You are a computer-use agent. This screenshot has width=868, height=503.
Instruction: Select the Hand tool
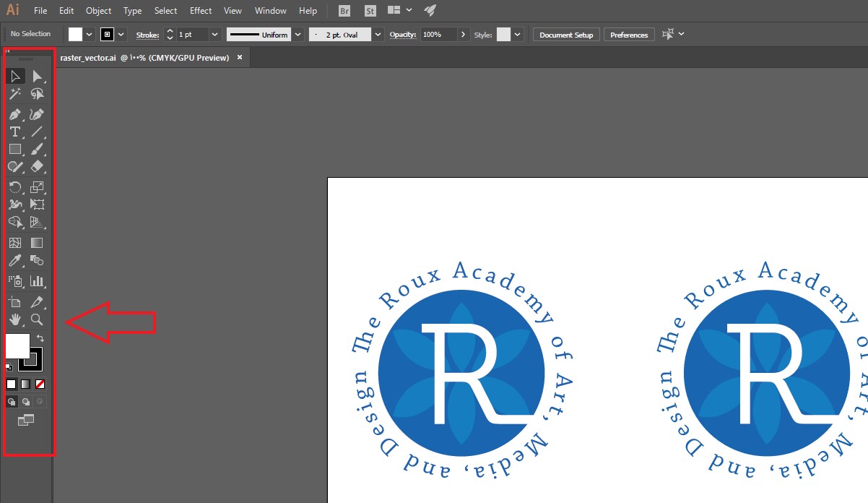click(15, 319)
